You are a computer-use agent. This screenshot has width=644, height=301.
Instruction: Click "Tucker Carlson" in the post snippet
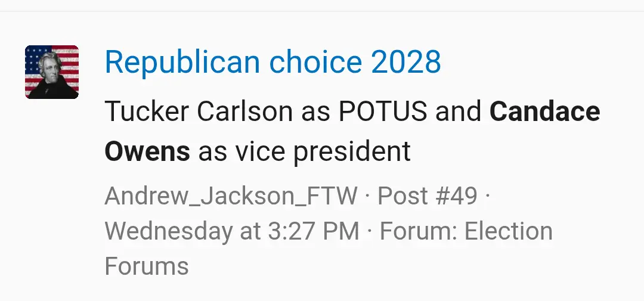pos(199,111)
